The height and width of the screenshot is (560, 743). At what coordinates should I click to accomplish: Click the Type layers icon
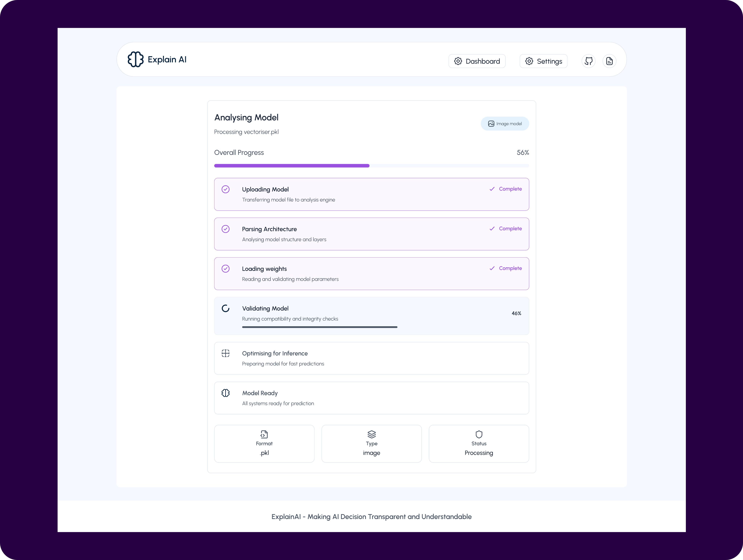[x=371, y=434]
